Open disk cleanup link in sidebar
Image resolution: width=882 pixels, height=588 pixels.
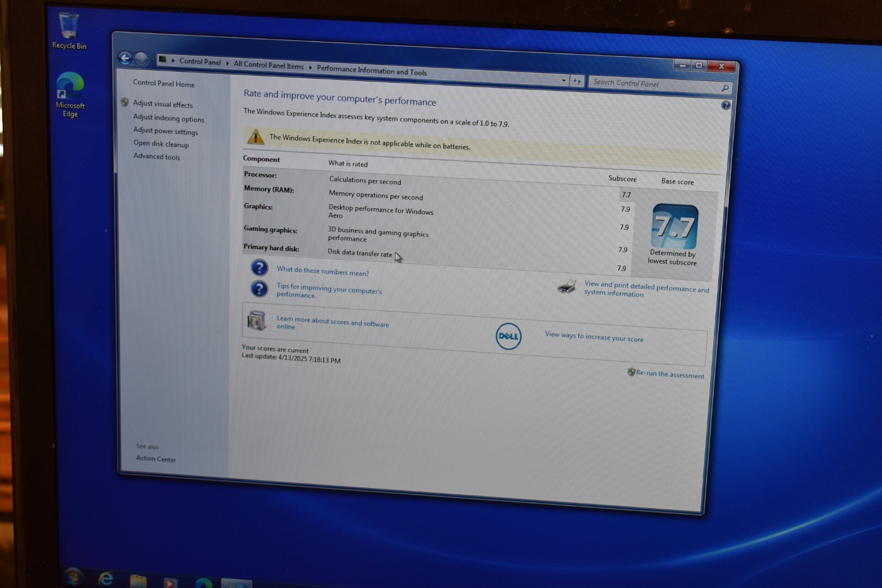click(x=161, y=143)
